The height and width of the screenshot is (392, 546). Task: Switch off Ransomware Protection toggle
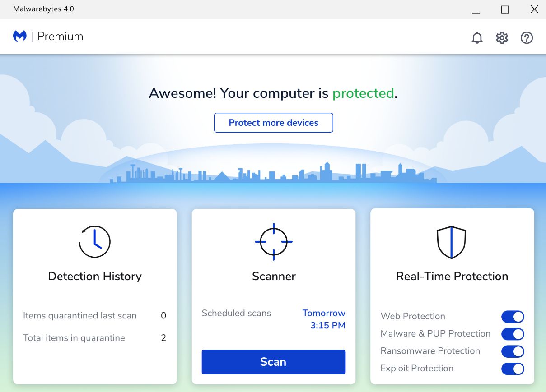coord(513,351)
